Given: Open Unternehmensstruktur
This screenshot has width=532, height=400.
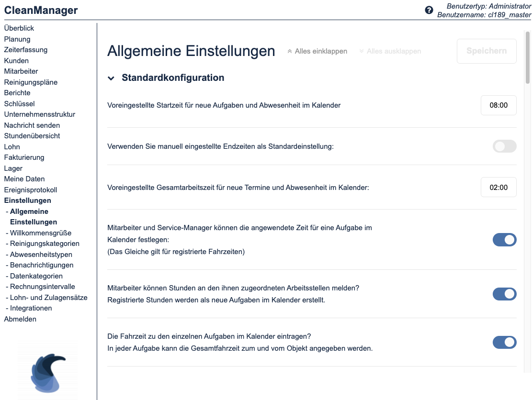Looking at the screenshot, I should (40, 114).
